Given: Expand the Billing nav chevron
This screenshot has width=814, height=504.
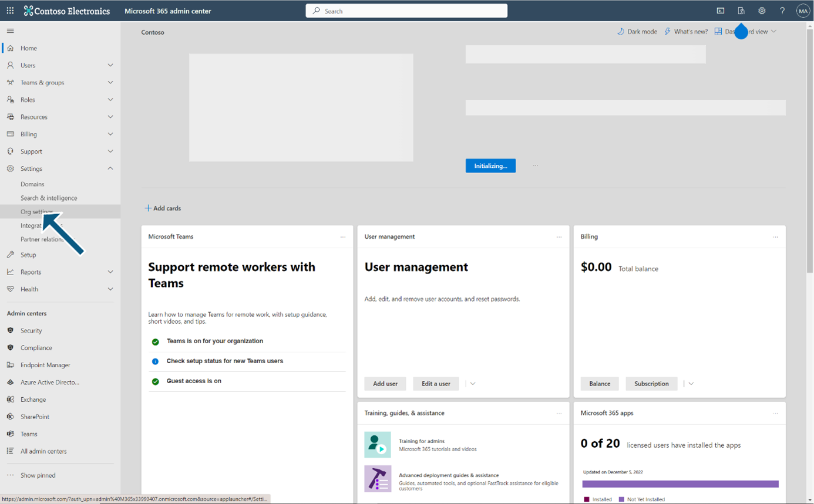Looking at the screenshot, I should 110,134.
